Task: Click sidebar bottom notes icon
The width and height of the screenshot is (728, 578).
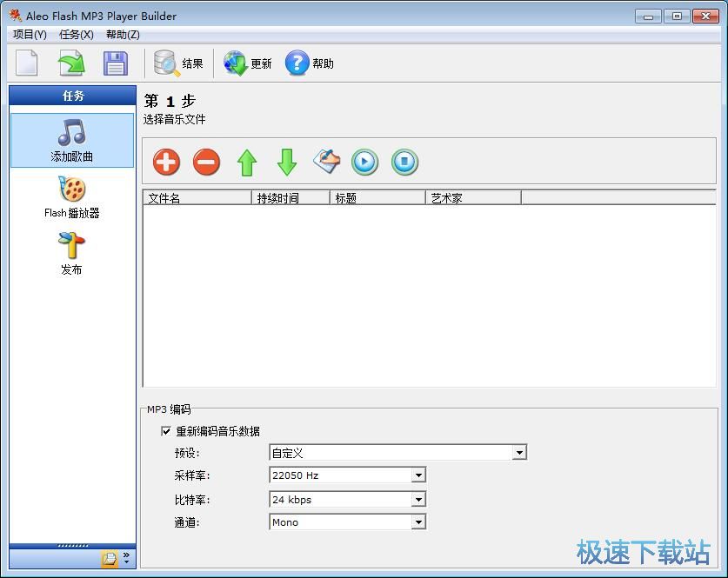Action: point(110,559)
